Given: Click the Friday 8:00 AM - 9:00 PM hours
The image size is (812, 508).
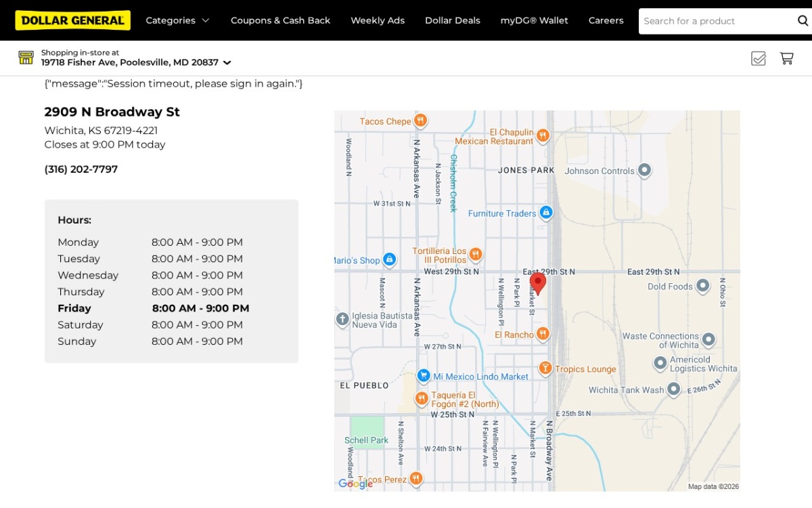Looking at the screenshot, I should click(x=200, y=308).
